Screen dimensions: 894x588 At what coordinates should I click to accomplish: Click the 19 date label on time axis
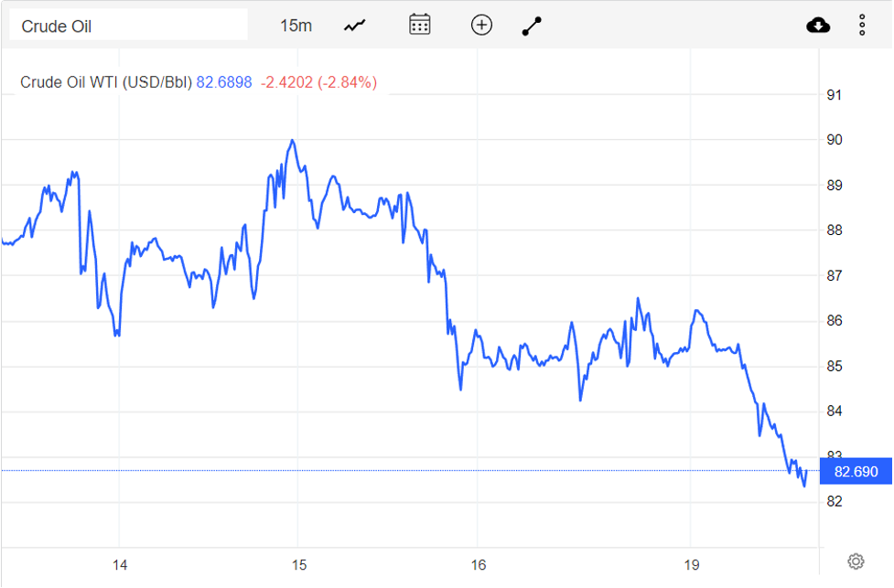coord(692,564)
